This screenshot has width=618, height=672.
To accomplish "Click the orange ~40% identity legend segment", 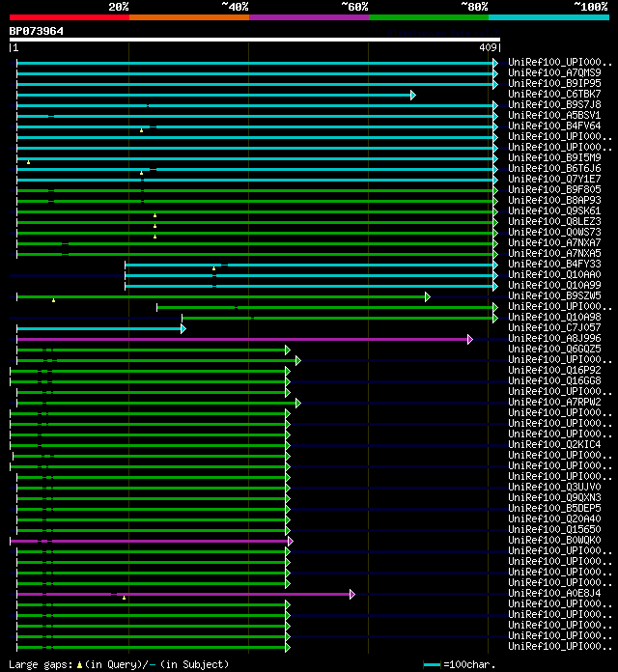I will (189, 17).
